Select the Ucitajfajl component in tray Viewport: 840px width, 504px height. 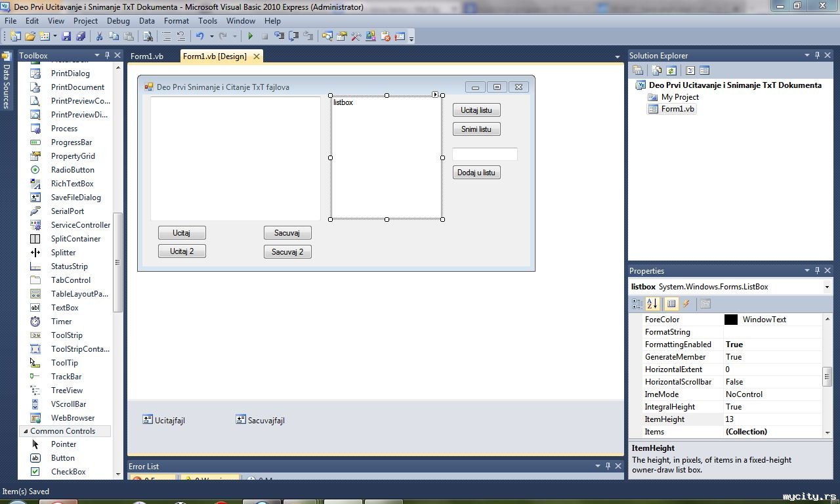tap(164, 420)
